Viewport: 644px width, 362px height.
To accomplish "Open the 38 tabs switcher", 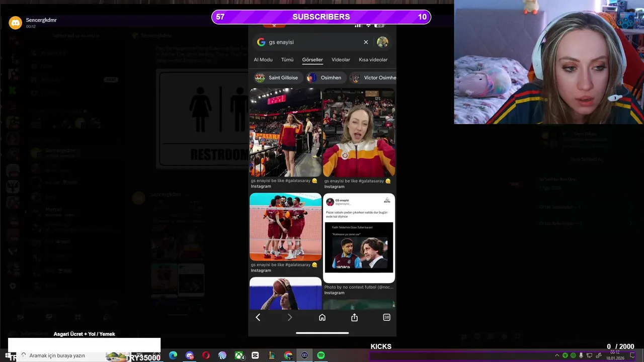I will pos(386,317).
